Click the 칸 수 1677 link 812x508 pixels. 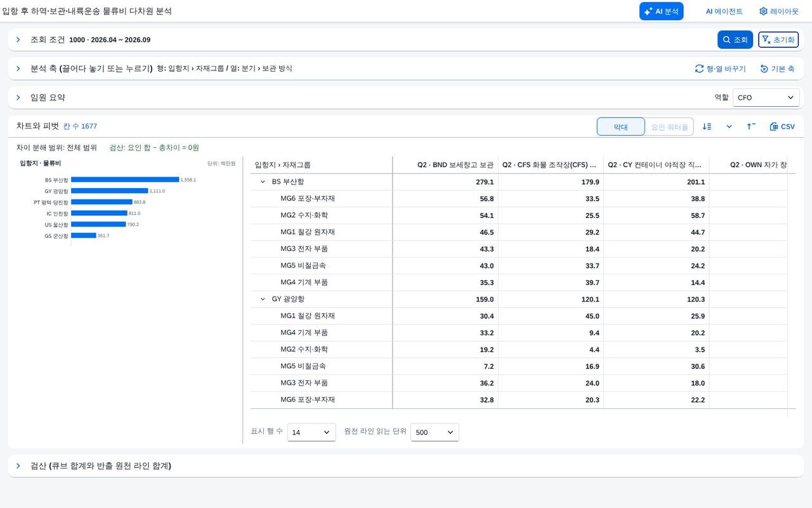(x=80, y=126)
